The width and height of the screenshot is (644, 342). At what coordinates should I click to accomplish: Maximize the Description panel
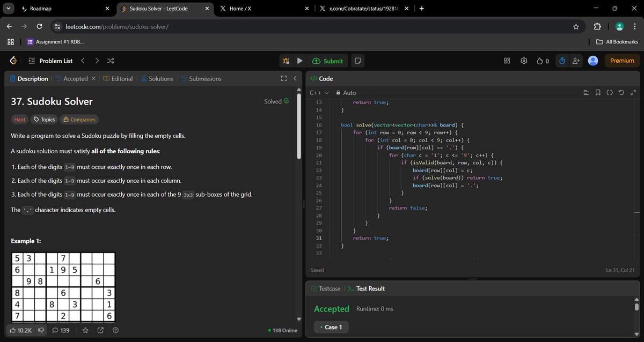coord(284,78)
